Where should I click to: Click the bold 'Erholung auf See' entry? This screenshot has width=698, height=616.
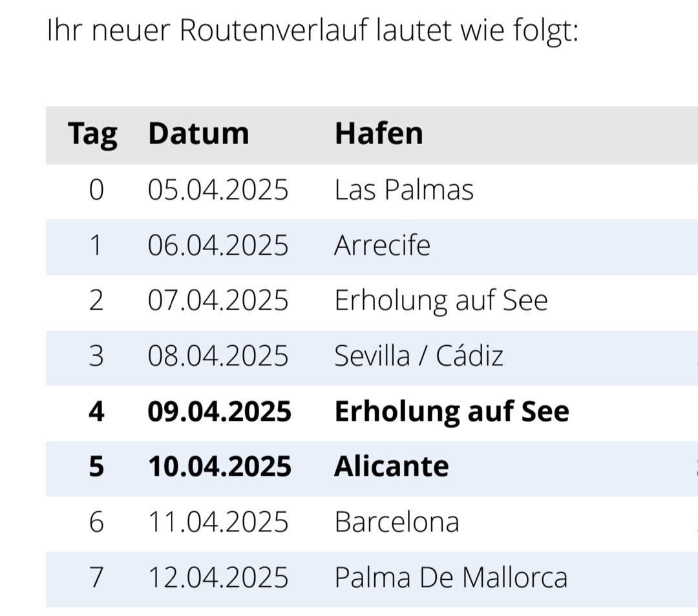(452, 412)
